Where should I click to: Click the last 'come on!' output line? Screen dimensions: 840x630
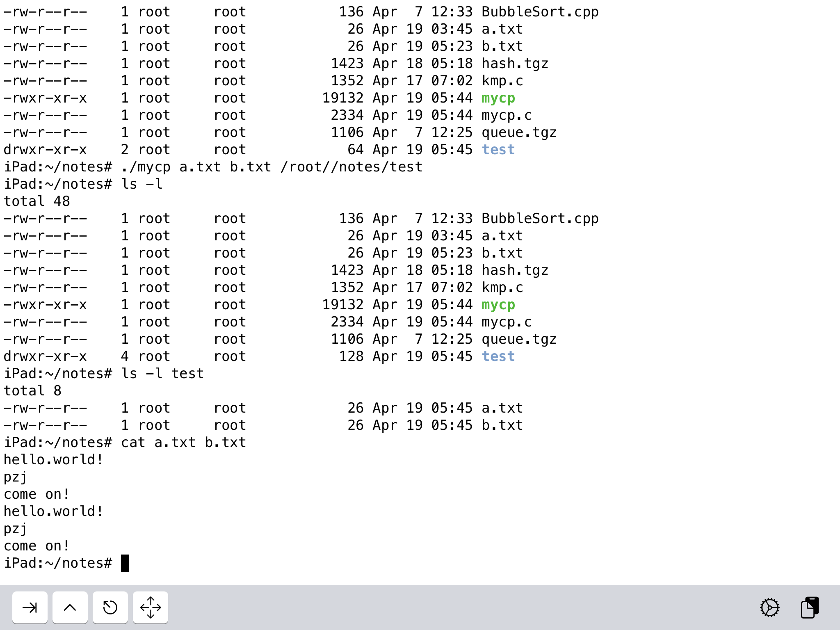(37, 546)
